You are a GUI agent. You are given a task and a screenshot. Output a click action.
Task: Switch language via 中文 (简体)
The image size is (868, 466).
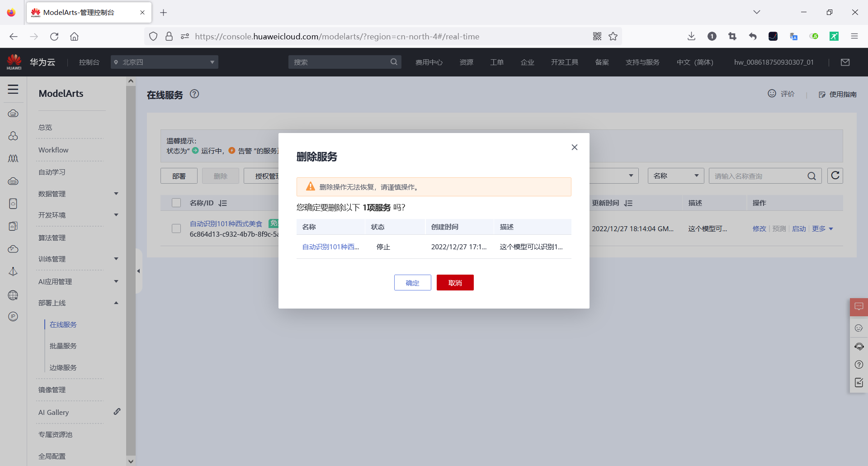click(695, 62)
